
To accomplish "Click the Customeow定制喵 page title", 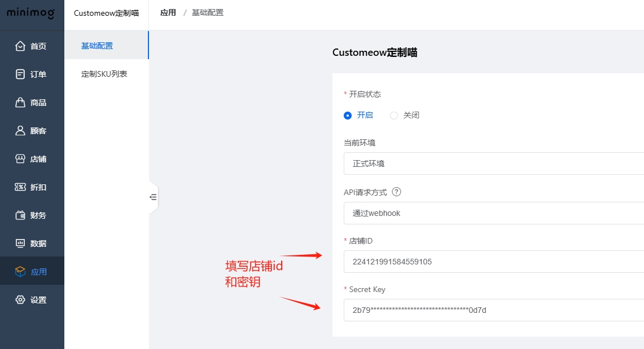I will (375, 52).
